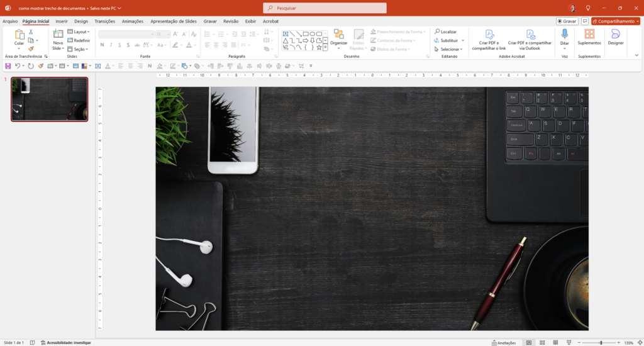Click the Compartilhamento button
The image size is (644, 346).
click(x=615, y=21)
